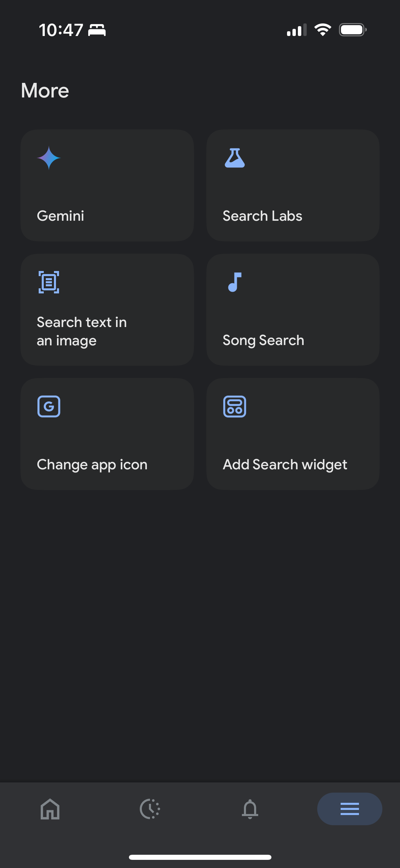The width and height of the screenshot is (400, 868).
Task: Tap the battery status icon
Action: coord(353,30)
